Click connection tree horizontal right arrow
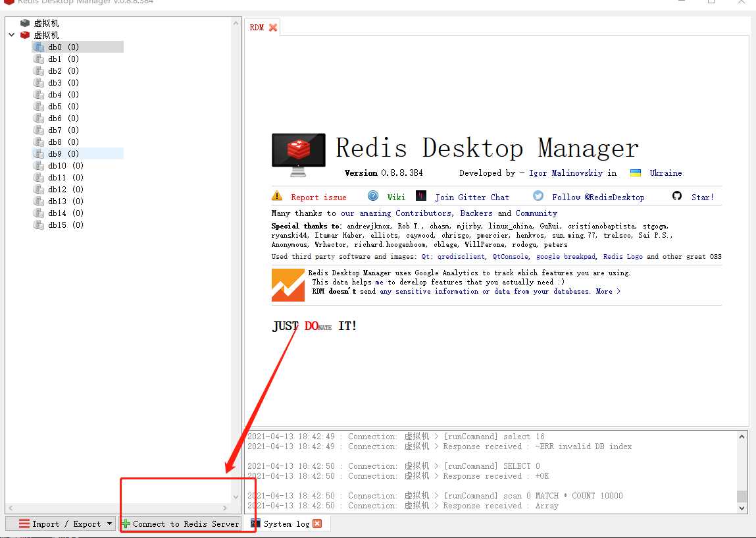The height and width of the screenshot is (538, 756). [x=224, y=508]
